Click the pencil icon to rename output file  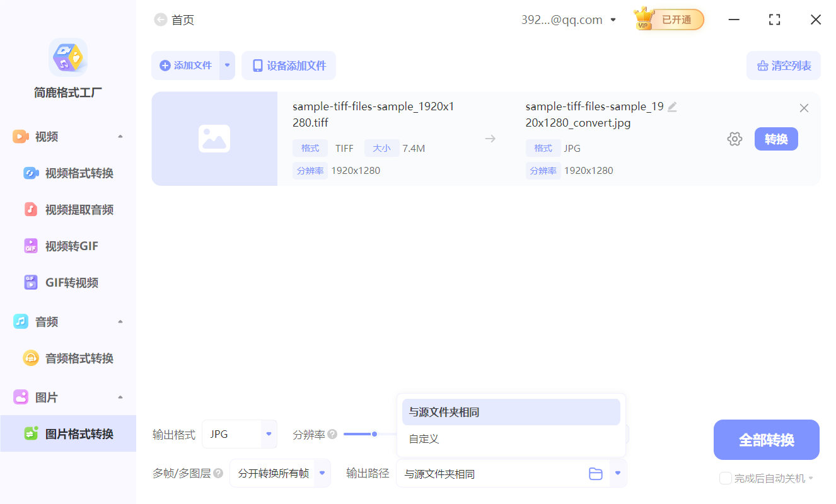point(673,106)
